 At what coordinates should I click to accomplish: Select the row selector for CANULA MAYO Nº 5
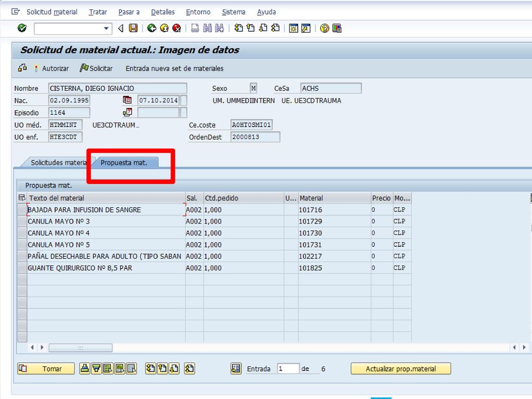click(22, 245)
